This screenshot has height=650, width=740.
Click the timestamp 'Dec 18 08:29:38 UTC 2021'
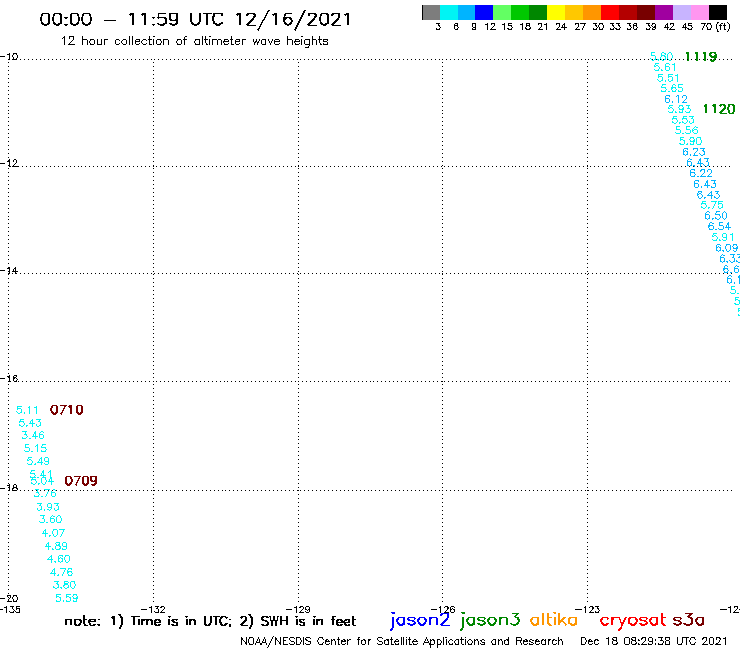pos(654,641)
